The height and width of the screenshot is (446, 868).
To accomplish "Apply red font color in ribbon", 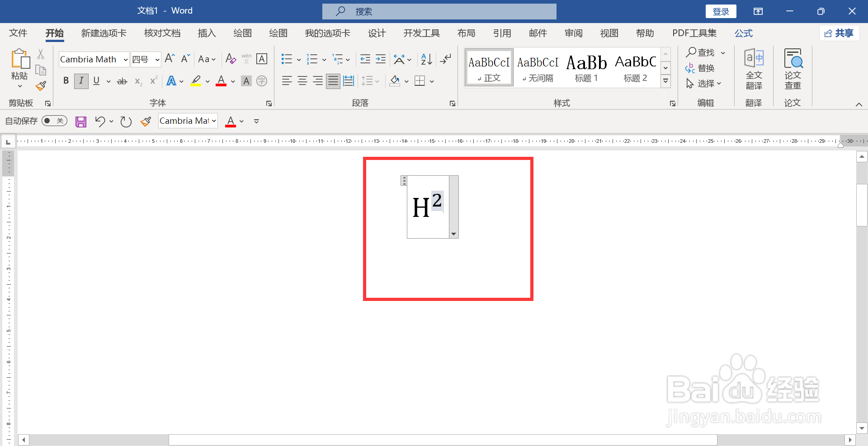I will pos(221,81).
